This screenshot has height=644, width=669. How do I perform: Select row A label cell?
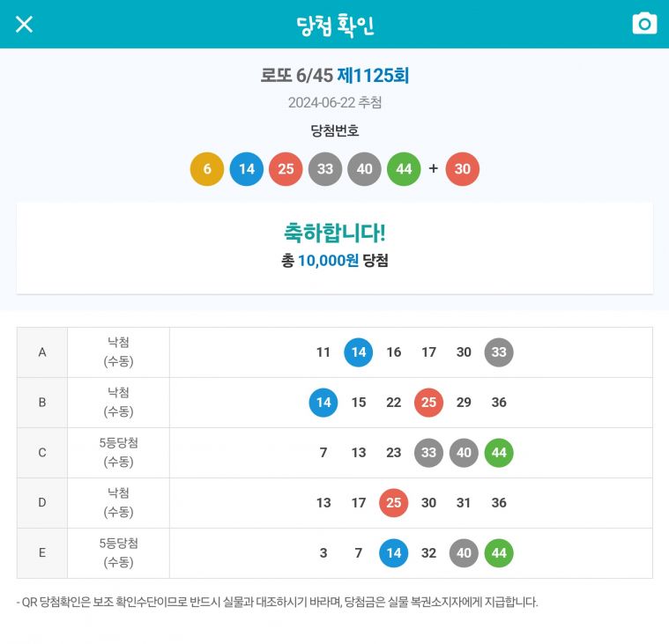[x=42, y=352]
